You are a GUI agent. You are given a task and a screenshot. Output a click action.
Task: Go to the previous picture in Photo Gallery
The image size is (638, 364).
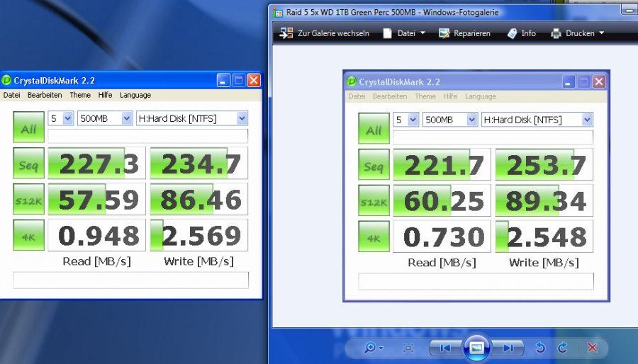click(x=446, y=348)
